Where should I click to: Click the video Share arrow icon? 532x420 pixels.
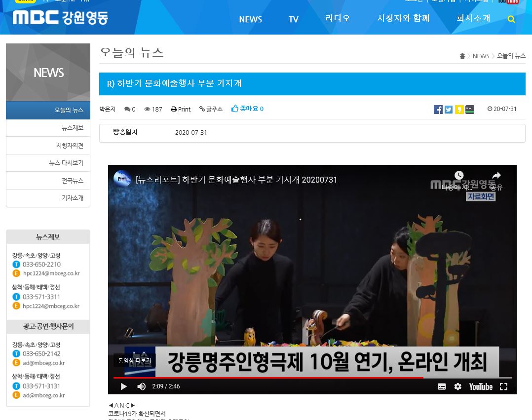coord(496,175)
